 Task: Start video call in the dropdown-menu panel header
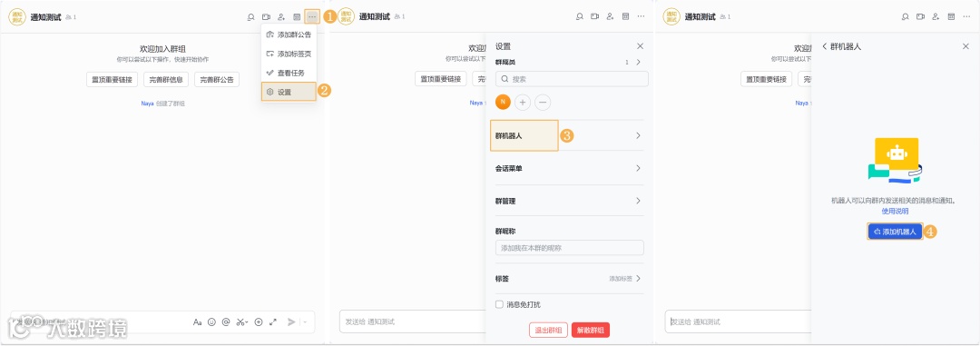(266, 17)
